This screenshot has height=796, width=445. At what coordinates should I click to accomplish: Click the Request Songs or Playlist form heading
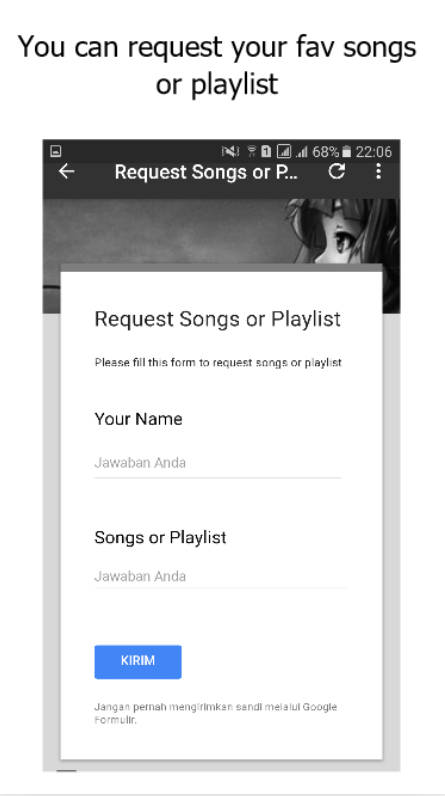[x=218, y=319]
